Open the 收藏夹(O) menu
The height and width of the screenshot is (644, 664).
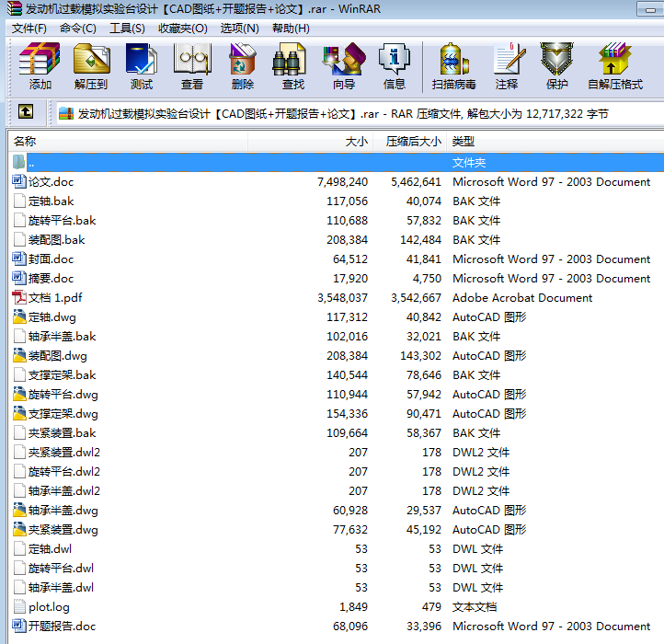pyautogui.click(x=182, y=29)
